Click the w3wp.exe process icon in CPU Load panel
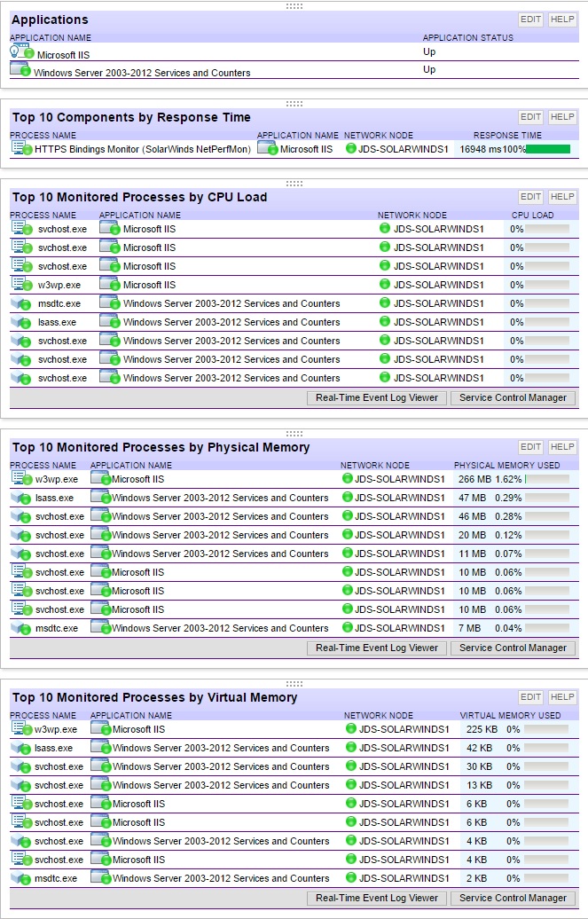The image size is (588, 919). tap(21, 284)
